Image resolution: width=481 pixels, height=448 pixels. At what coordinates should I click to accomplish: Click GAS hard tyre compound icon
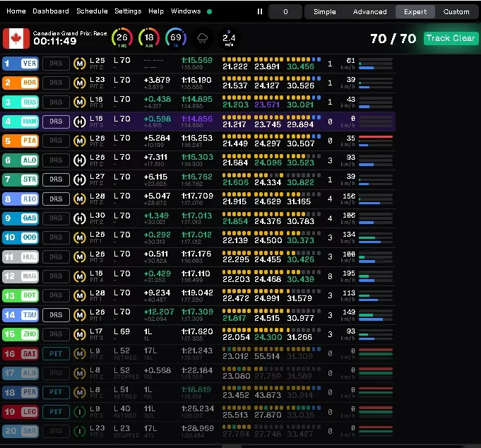tap(80, 218)
